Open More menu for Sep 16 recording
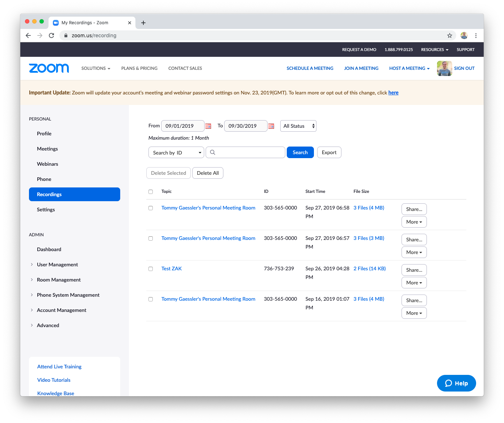Viewport: 504px width, 423px height. (x=414, y=313)
